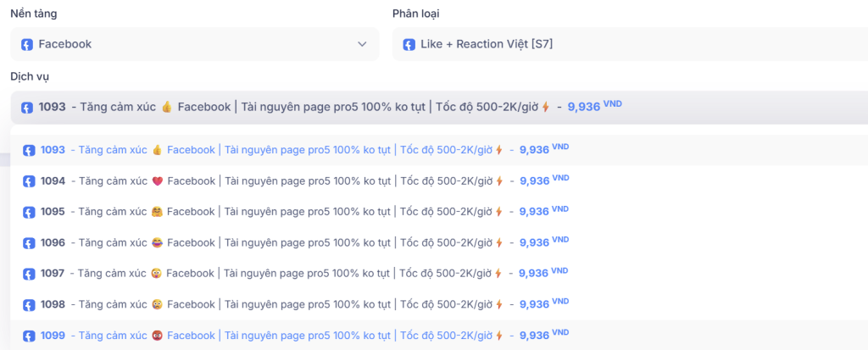Screen dimensions: 868x350
Task: Open the Phân loại category dropdown
Action: tap(629, 44)
